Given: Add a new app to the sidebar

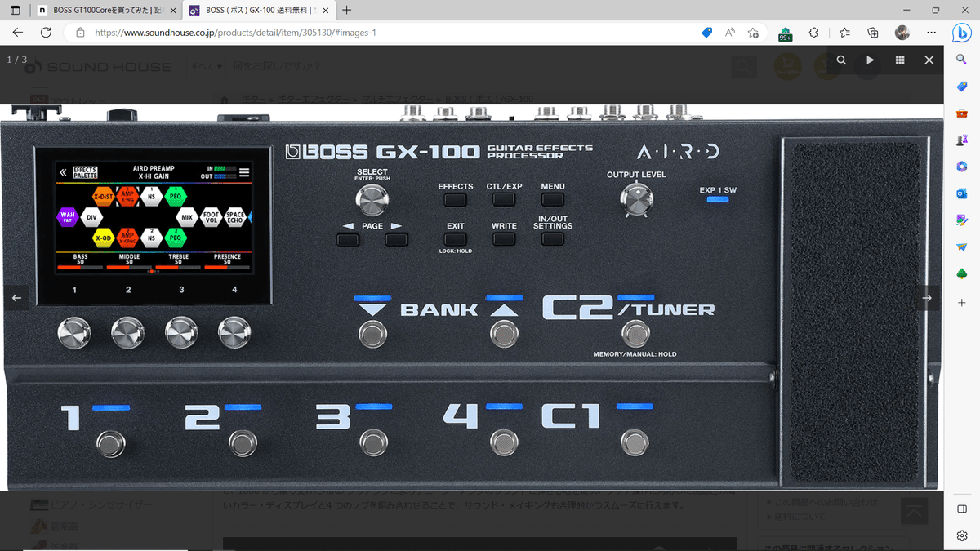Looking at the screenshot, I should [962, 302].
